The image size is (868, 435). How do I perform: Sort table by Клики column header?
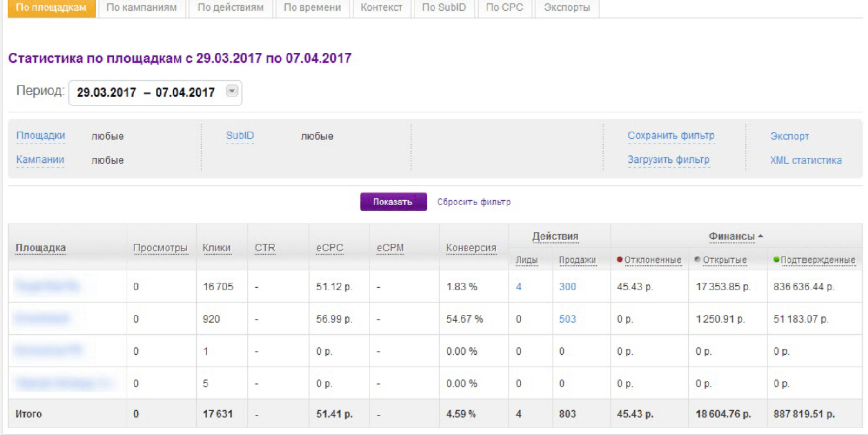(216, 248)
